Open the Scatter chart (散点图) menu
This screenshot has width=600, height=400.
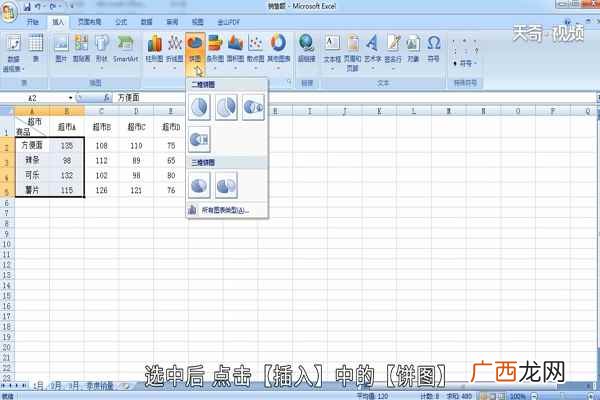255,52
